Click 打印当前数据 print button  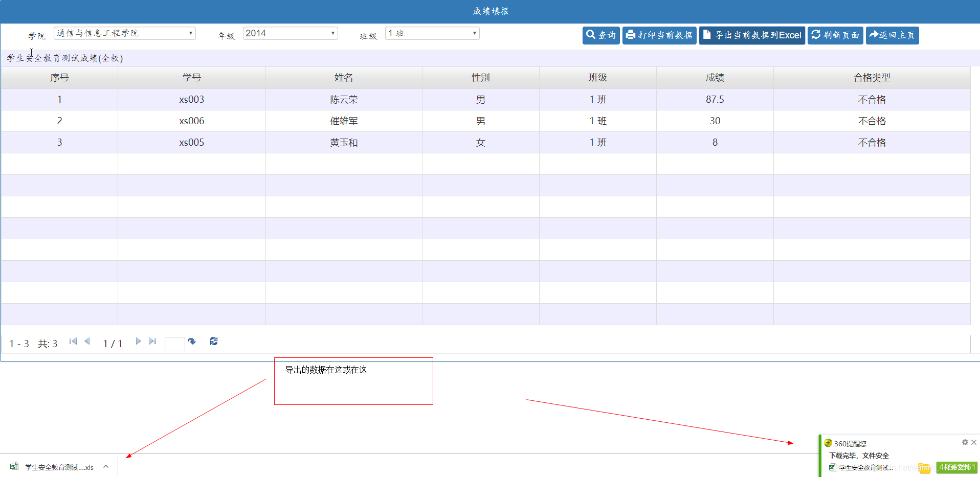[659, 35]
